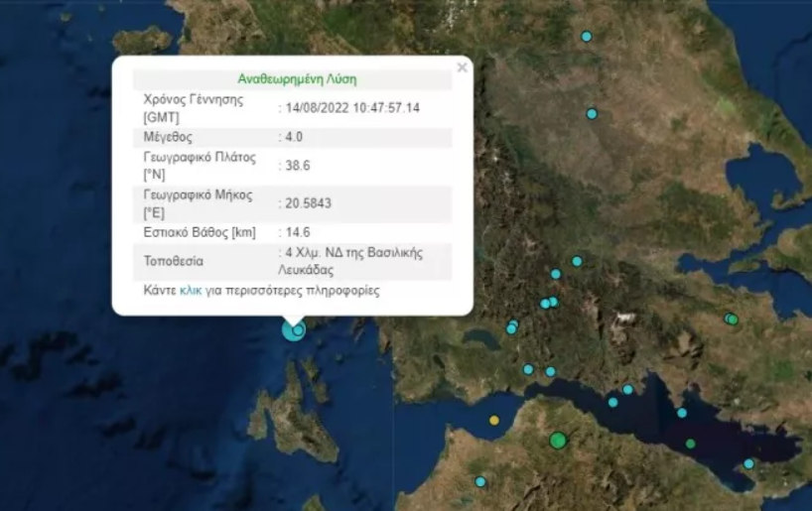
Task: Click the 'Τοποθεσία' row label
Action: click(x=175, y=262)
